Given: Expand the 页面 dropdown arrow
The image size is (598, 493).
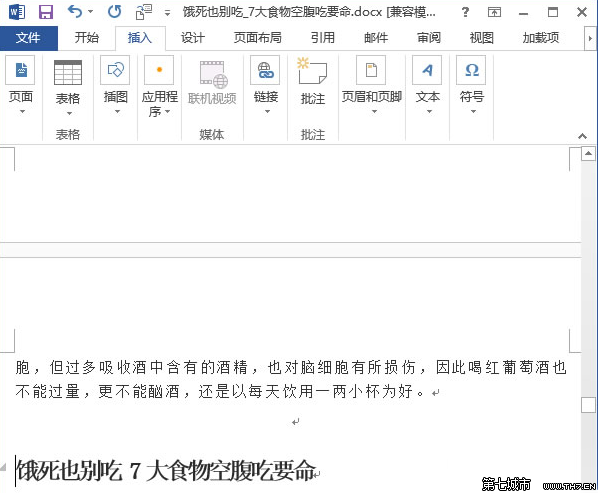Looking at the screenshot, I should point(22,112).
